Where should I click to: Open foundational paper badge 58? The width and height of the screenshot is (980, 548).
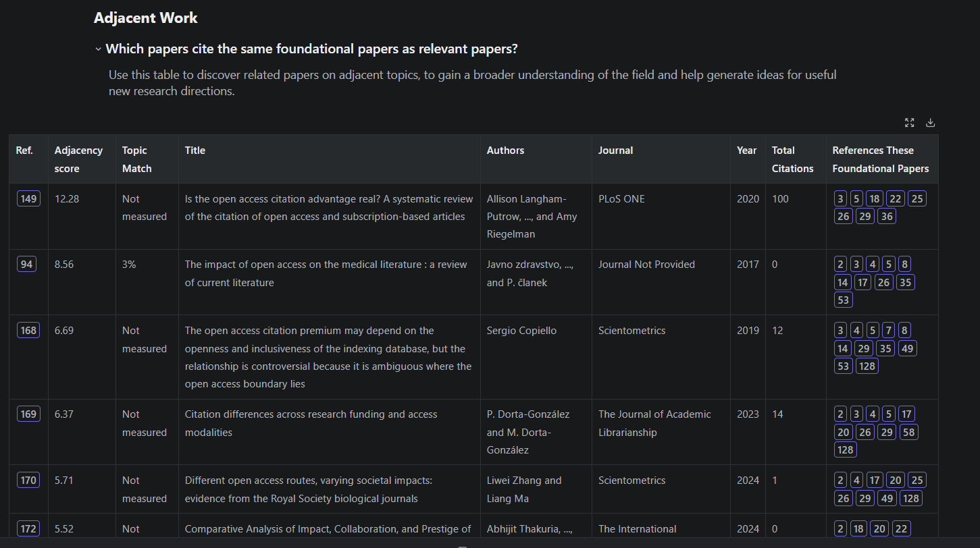point(908,432)
